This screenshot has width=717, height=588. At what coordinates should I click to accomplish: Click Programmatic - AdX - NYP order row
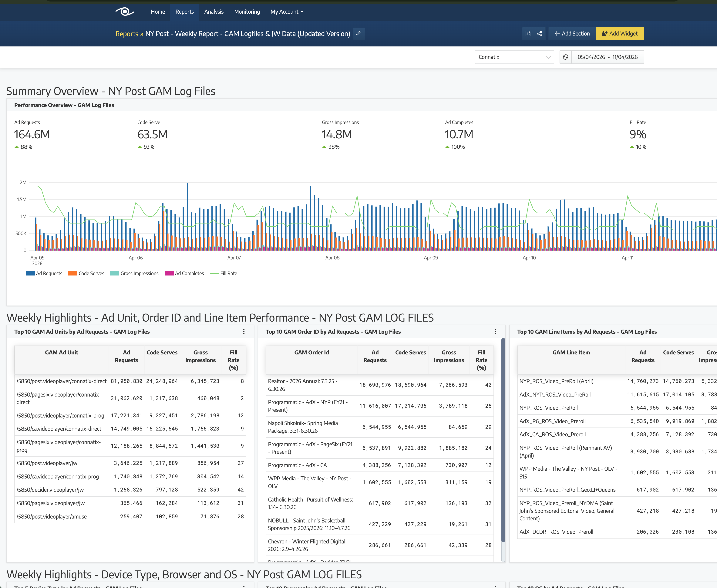[380, 406]
